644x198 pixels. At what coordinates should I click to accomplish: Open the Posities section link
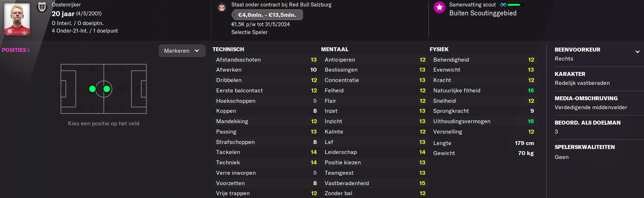coord(16,50)
